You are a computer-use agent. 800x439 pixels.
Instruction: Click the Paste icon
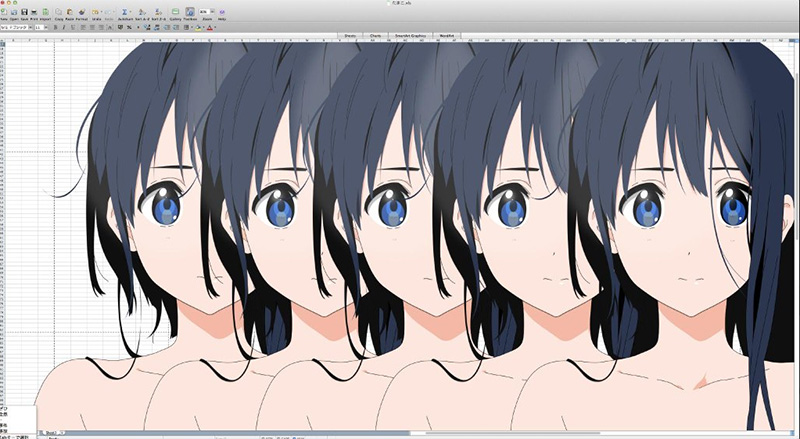tap(72, 12)
